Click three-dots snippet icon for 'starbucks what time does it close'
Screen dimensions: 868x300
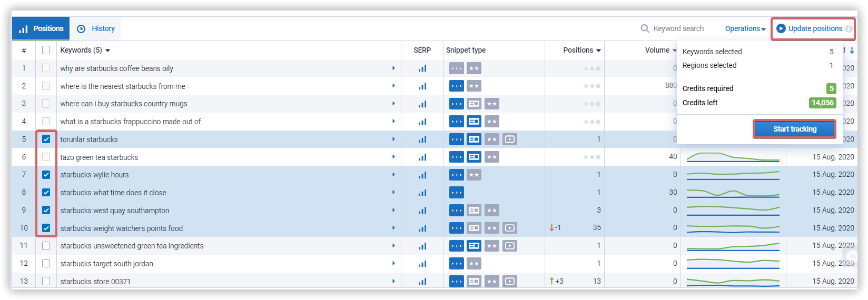click(x=457, y=193)
